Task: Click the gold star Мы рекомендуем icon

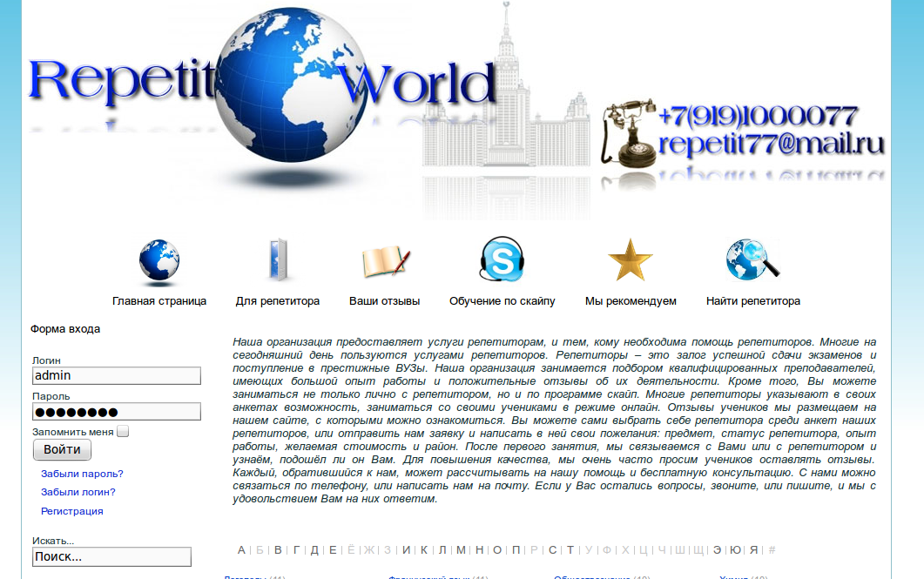Action: click(630, 259)
